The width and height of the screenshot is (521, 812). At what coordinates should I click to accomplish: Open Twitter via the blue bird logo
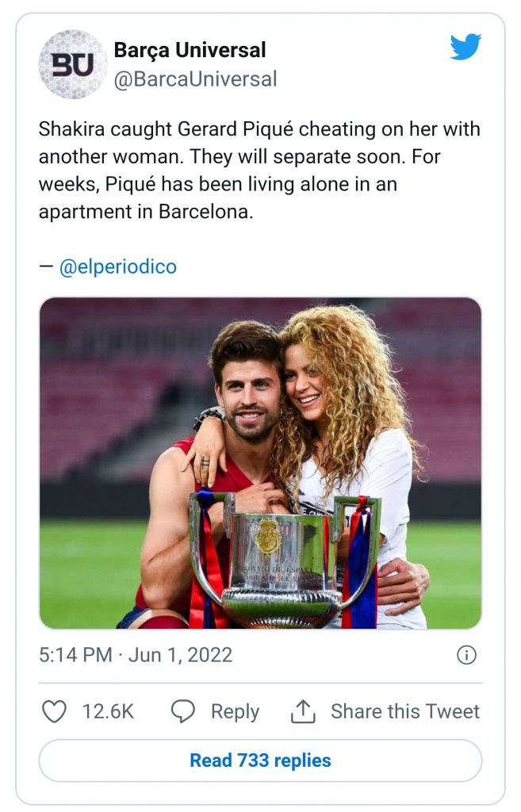click(465, 48)
